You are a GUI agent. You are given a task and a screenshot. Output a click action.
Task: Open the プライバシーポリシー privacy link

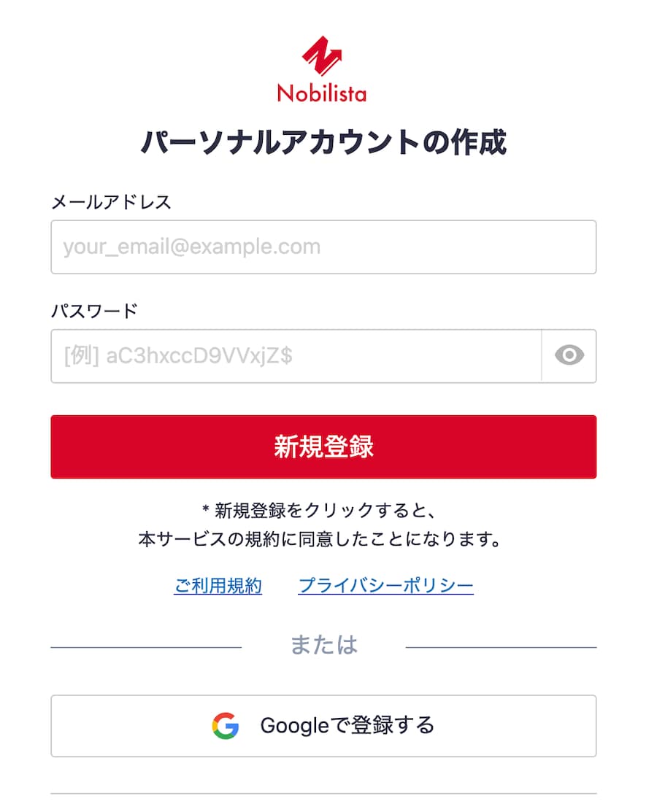pyautogui.click(x=385, y=585)
